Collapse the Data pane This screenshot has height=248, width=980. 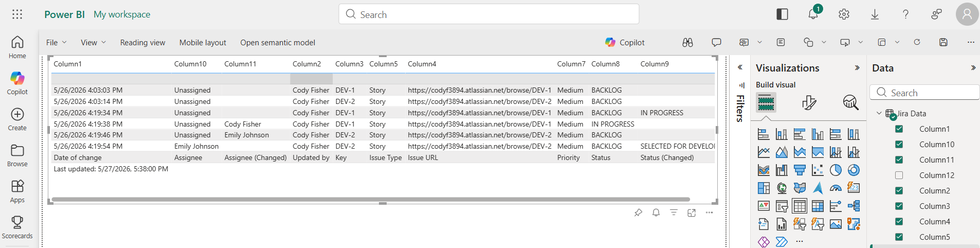[x=973, y=67]
